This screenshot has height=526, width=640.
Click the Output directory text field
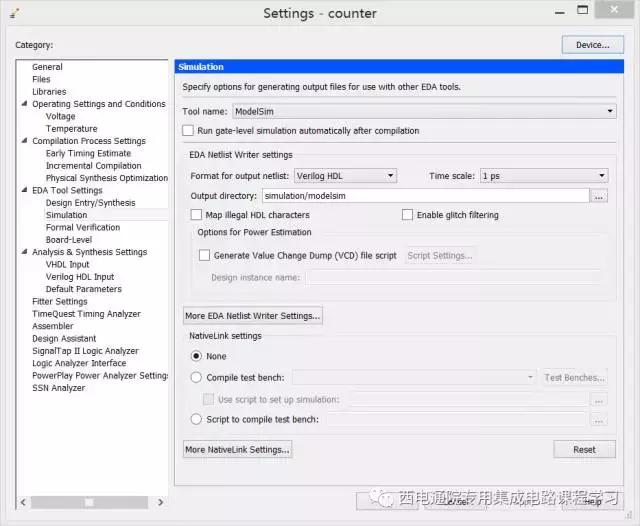(426, 196)
